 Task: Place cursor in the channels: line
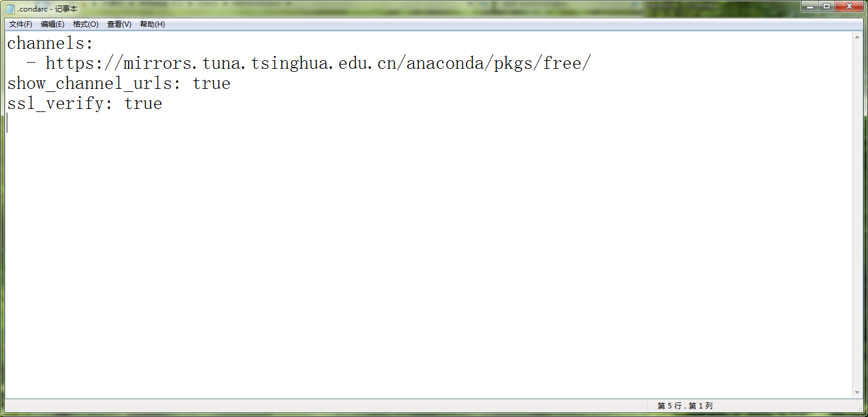50,43
